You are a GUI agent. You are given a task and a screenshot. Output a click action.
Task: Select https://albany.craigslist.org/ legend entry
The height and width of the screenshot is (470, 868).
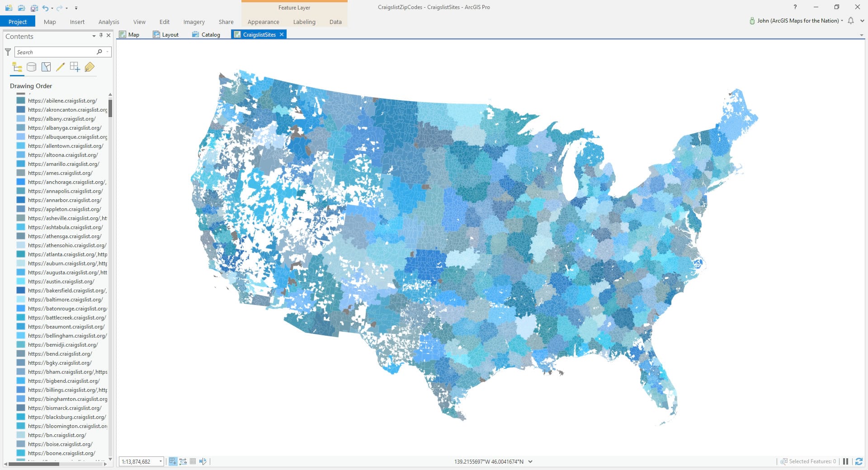[61, 119]
